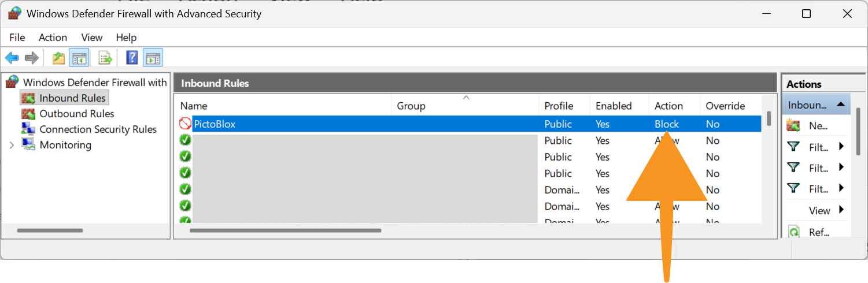Minimize the firewall window
The width and height of the screenshot is (868, 283).
[766, 14]
